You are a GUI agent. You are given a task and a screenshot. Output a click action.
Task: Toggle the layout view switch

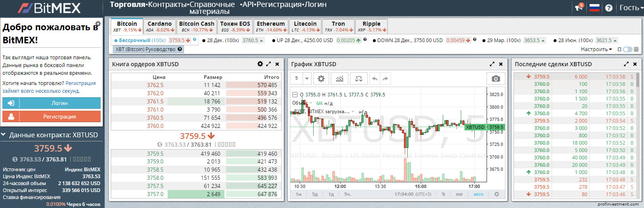click(627, 49)
